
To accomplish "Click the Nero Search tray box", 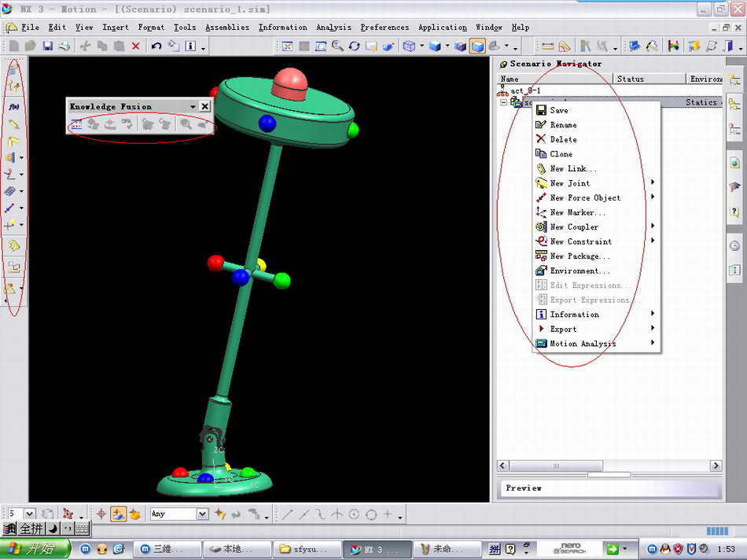I will click(569, 548).
